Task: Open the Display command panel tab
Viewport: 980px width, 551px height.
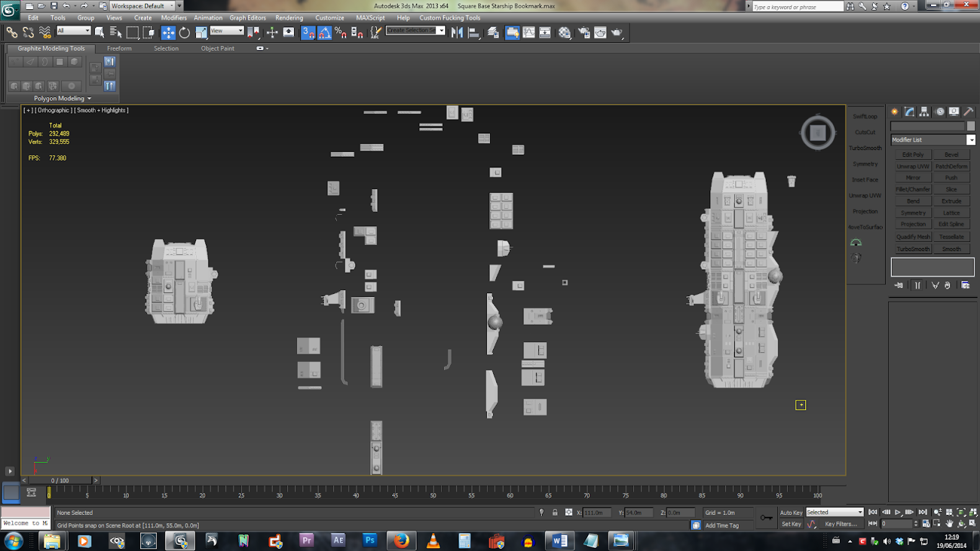Action: pos(954,112)
